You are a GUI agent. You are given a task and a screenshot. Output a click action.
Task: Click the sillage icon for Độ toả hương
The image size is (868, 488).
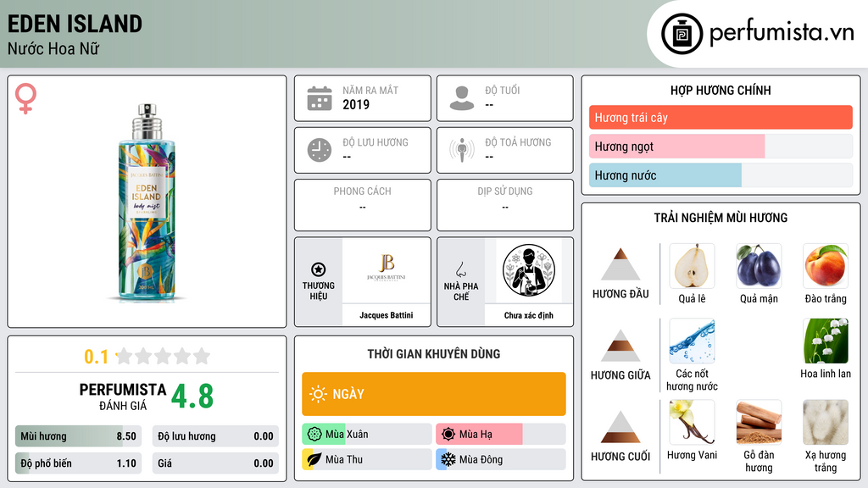point(462,150)
